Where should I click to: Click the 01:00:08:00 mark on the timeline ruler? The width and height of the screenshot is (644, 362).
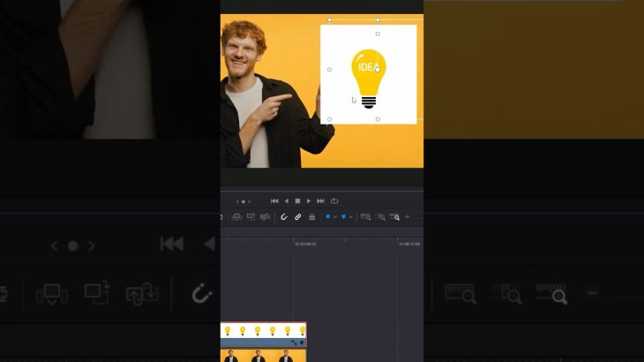(305, 244)
